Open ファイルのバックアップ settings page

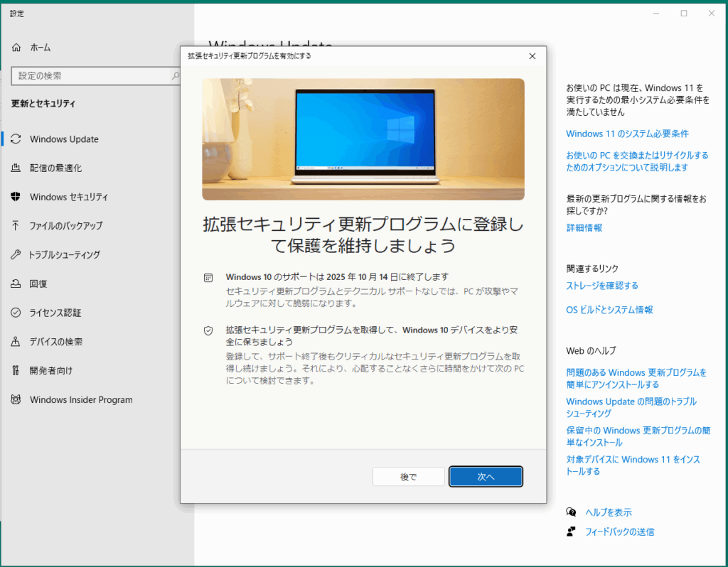pos(66,225)
